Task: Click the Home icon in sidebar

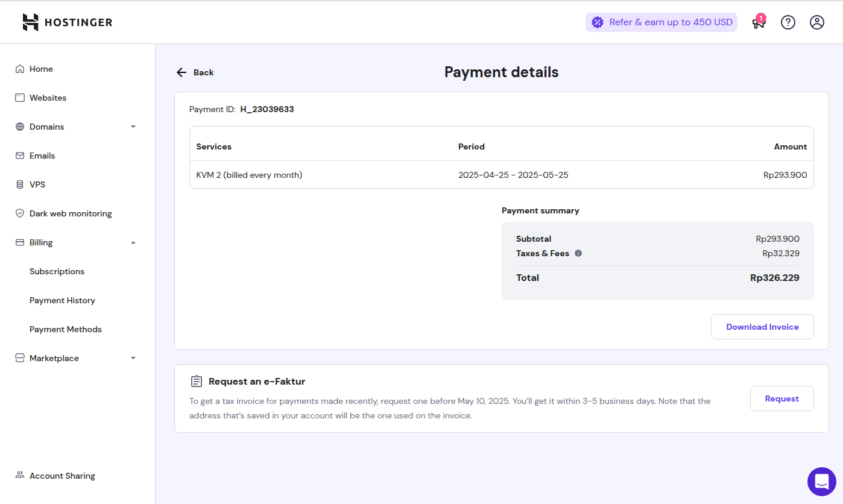Action: 20,69
